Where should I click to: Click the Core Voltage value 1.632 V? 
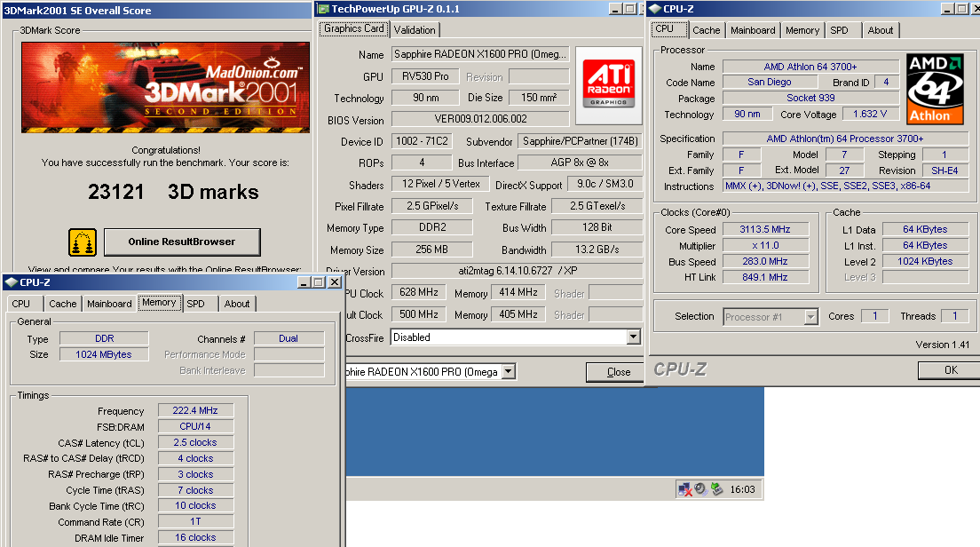tap(870, 114)
